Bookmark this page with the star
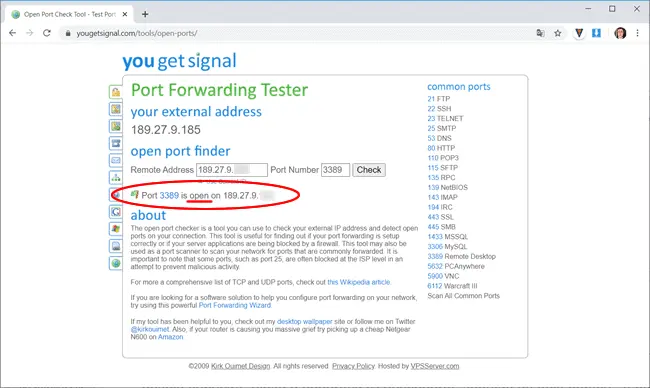Image resolution: width=650 pixels, height=388 pixels. 558,33
